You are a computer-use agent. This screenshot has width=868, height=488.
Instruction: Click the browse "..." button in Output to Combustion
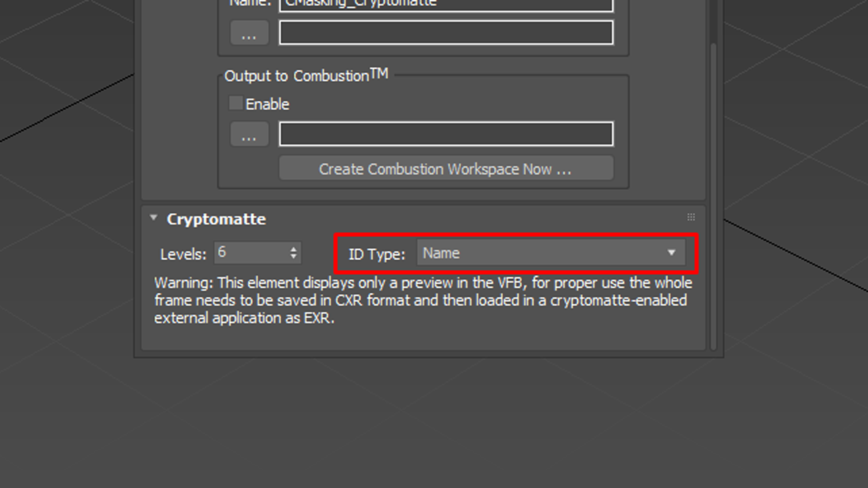click(x=249, y=133)
